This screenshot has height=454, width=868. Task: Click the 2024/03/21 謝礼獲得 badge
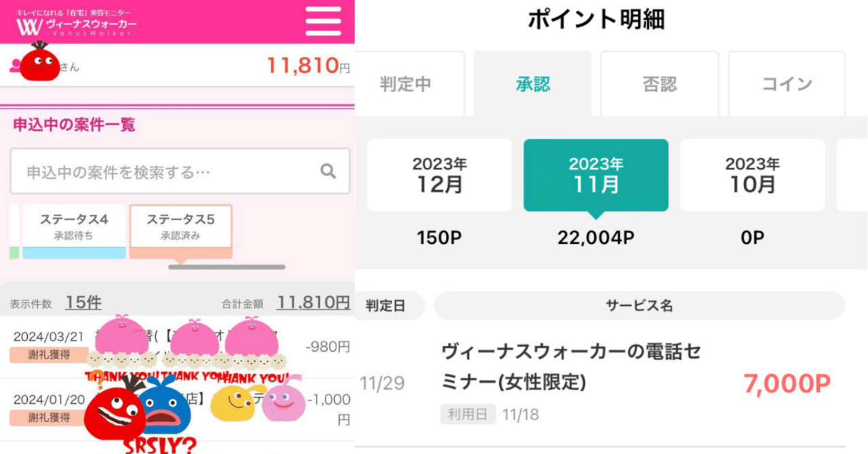pos(49,355)
